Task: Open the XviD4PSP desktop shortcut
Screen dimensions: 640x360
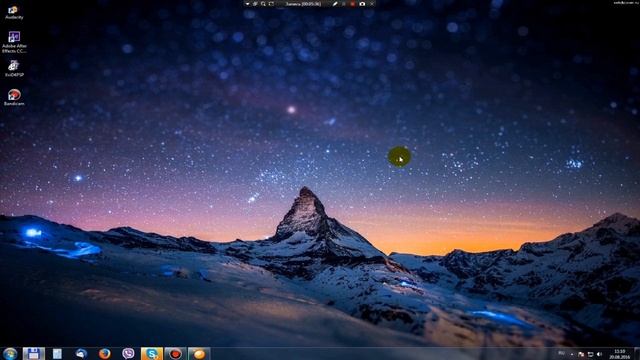Action: click(x=14, y=69)
